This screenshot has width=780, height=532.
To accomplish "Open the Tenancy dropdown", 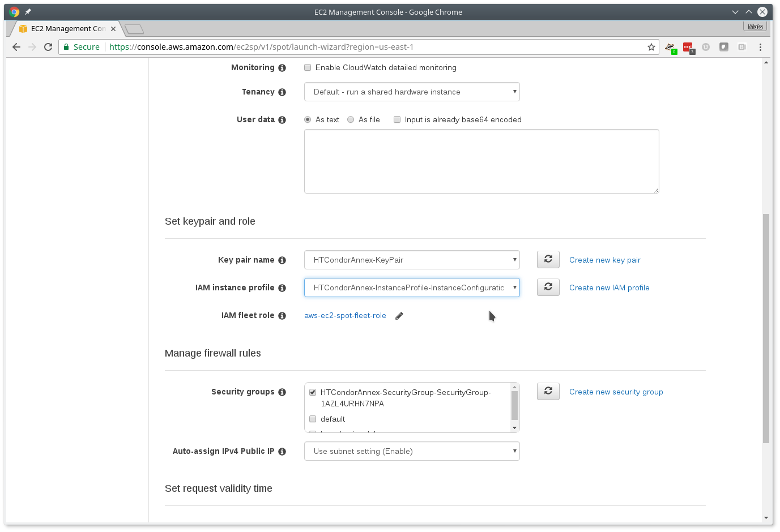I will (412, 92).
